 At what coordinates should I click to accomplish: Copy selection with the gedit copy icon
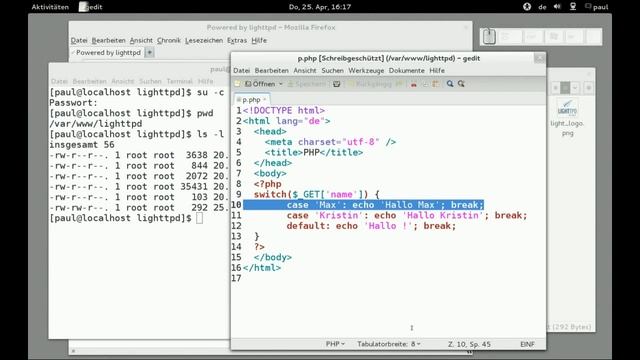tap(425, 84)
